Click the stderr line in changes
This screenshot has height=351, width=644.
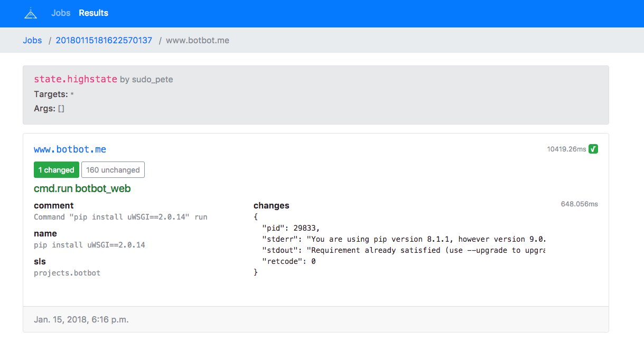[404, 239]
